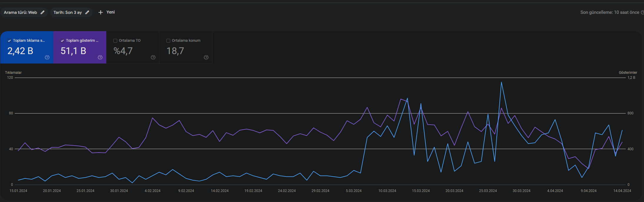644x202 pixels.
Task: Open help icon on Toplam tıklama card
Action: (47, 57)
